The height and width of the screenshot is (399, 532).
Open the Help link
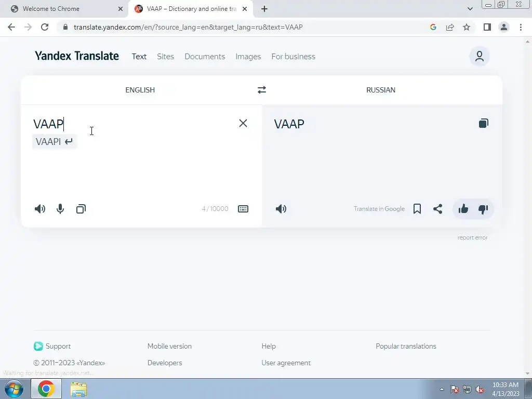pos(269,346)
